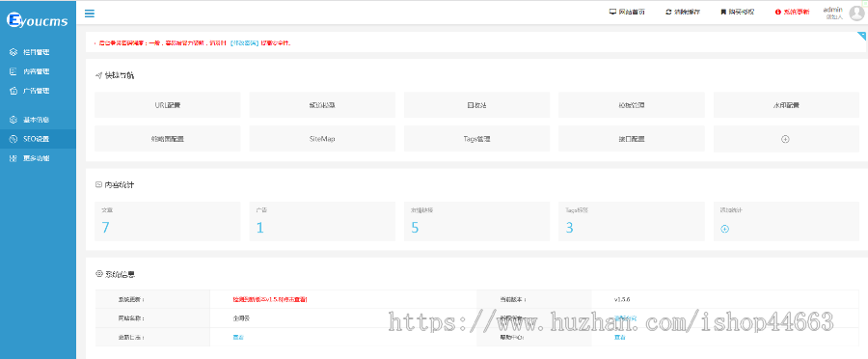Open 内容管理 from the sidebar
Screen dimensions: 868x359
[x=38, y=71]
